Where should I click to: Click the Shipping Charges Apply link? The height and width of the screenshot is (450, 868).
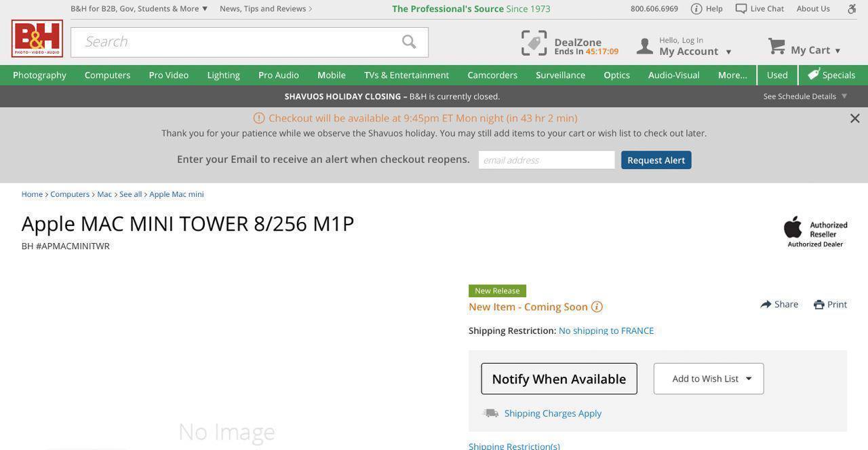point(553,413)
